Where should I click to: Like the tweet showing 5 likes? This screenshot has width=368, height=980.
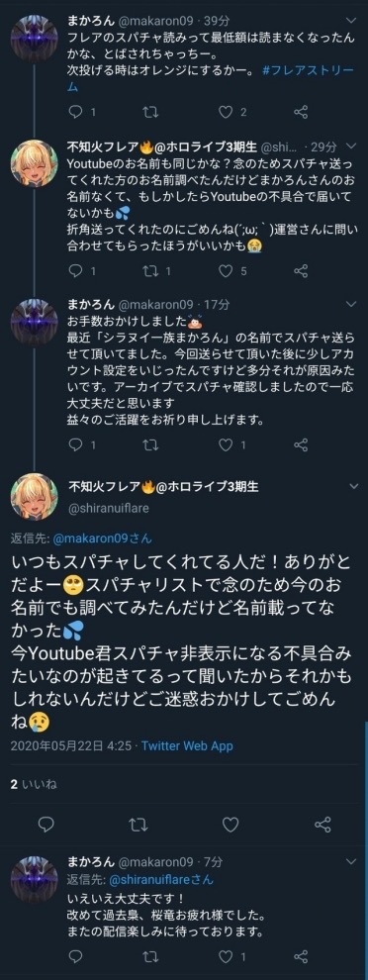(226, 271)
